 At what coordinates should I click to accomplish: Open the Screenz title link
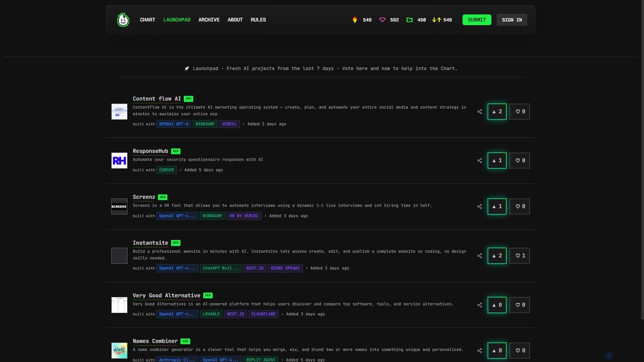pos(144,197)
